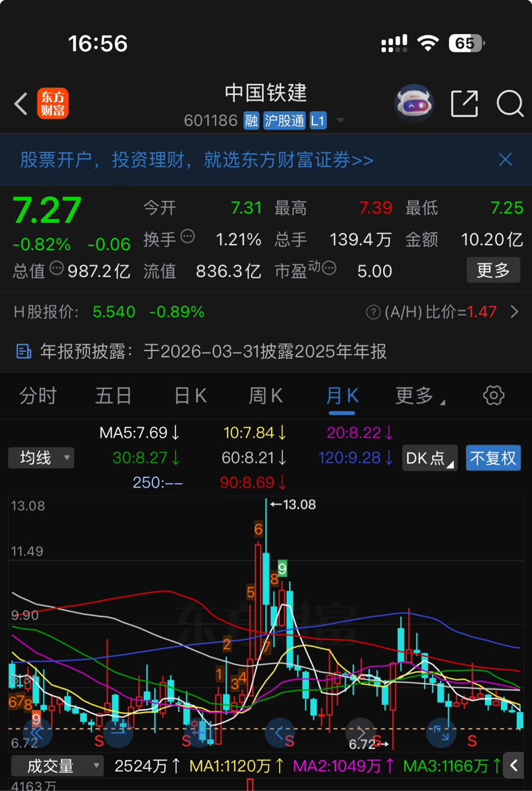Image resolution: width=532 pixels, height=791 pixels.
Task: Move chart right with the grey right arrow
Action: [361, 733]
